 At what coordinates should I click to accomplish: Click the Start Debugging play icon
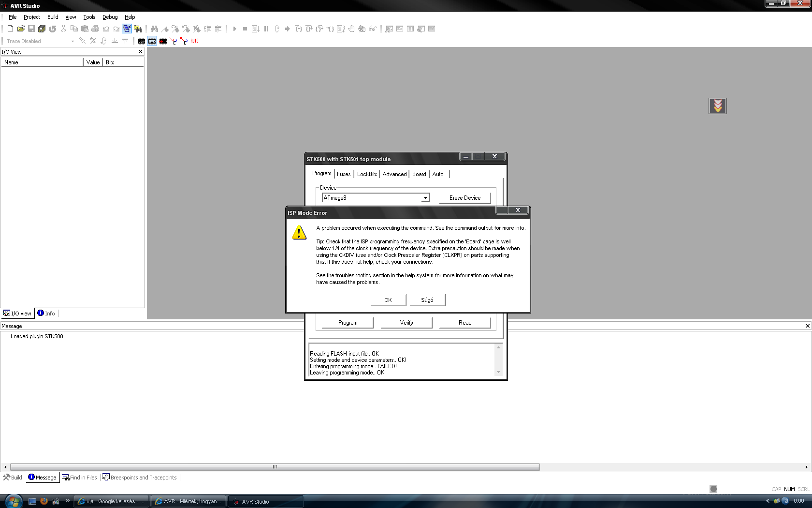(x=235, y=29)
